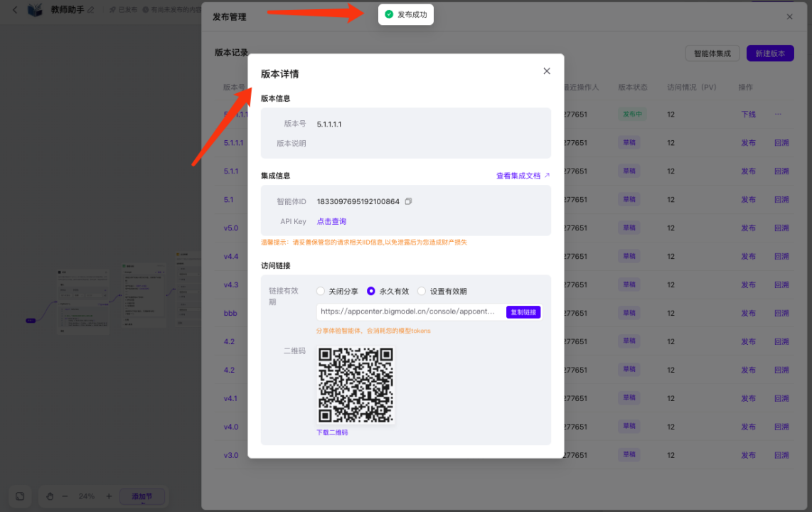Click the 发布中 status tag
The width and height of the screenshot is (812, 512).
(632, 114)
